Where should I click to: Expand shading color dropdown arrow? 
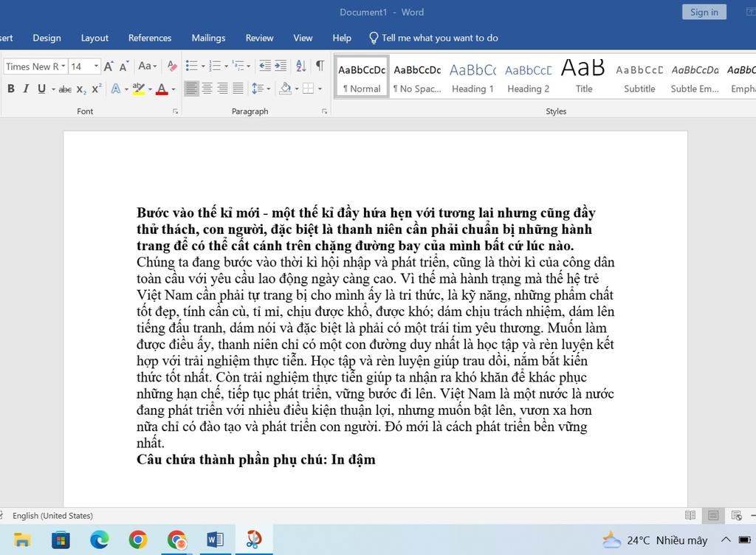coord(297,89)
